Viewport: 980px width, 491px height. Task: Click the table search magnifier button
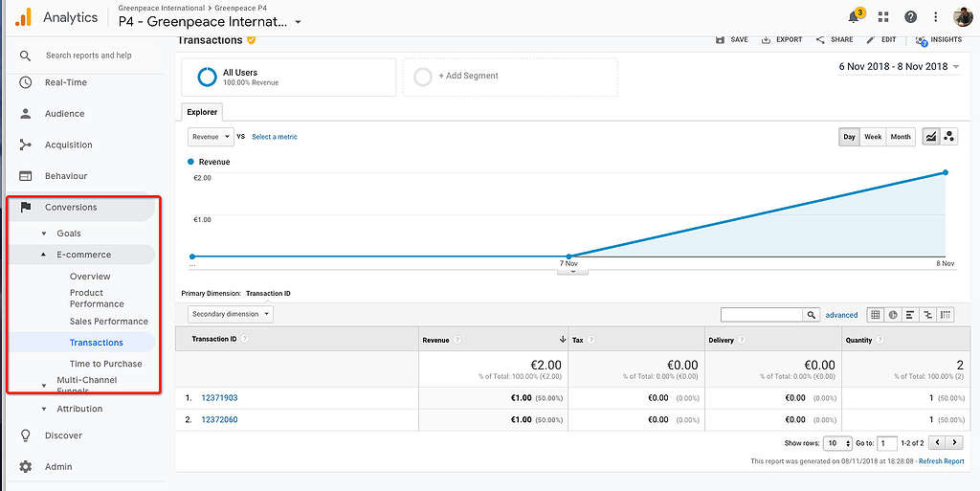[811, 315]
